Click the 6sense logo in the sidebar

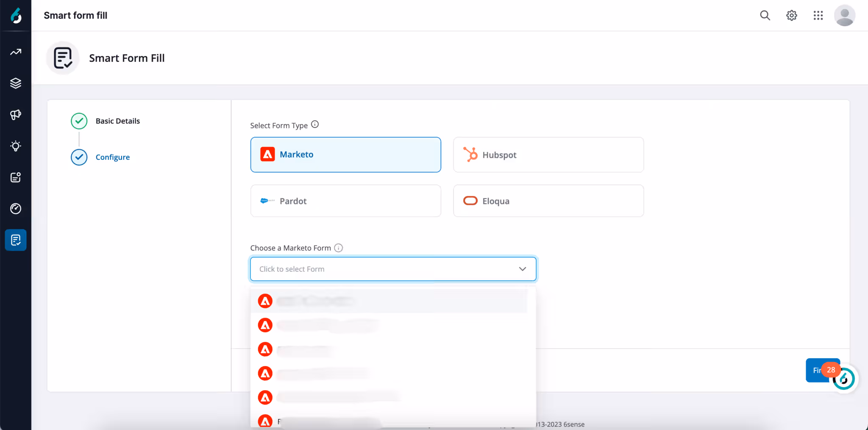coord(16,16)
